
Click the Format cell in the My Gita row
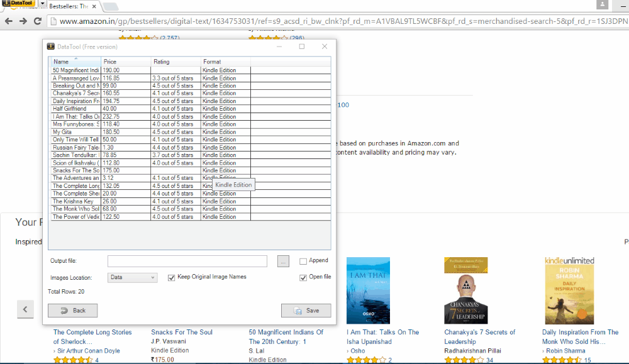point(225,132)
